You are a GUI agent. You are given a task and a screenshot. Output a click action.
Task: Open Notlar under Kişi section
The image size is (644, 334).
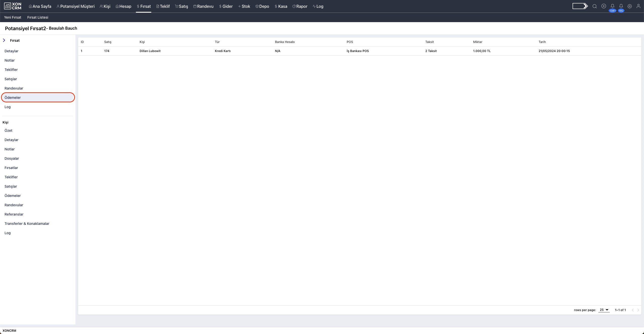tap(10, 149)
